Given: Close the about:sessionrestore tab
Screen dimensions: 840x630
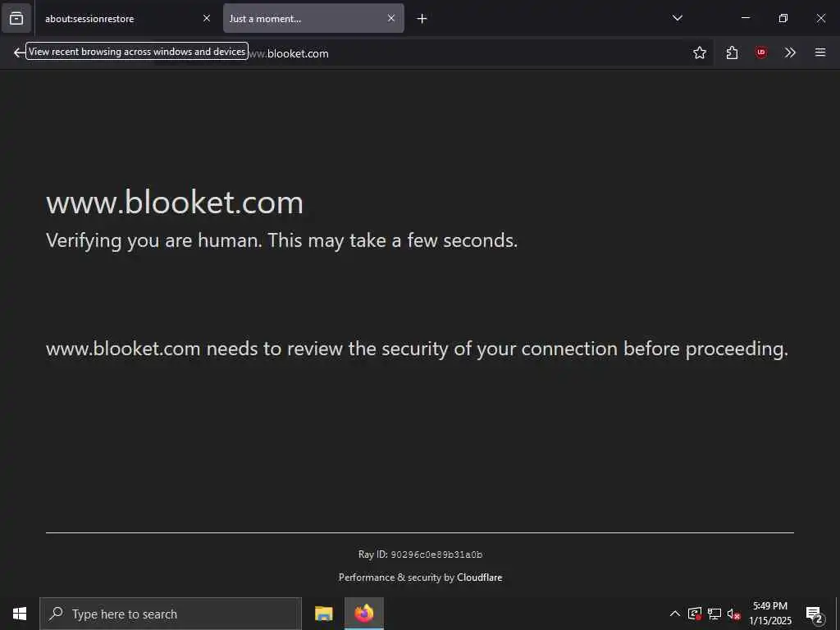Looking at the screenshot, I should [x=207, y=18].
